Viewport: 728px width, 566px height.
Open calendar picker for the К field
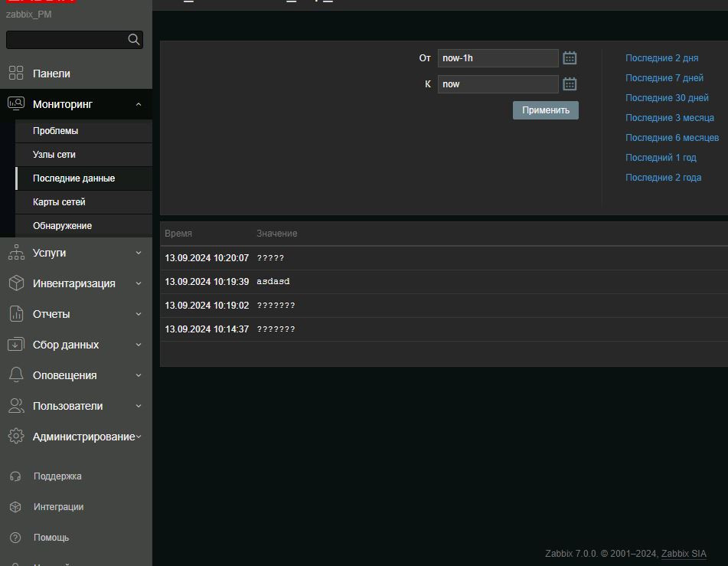pos(570,84)
